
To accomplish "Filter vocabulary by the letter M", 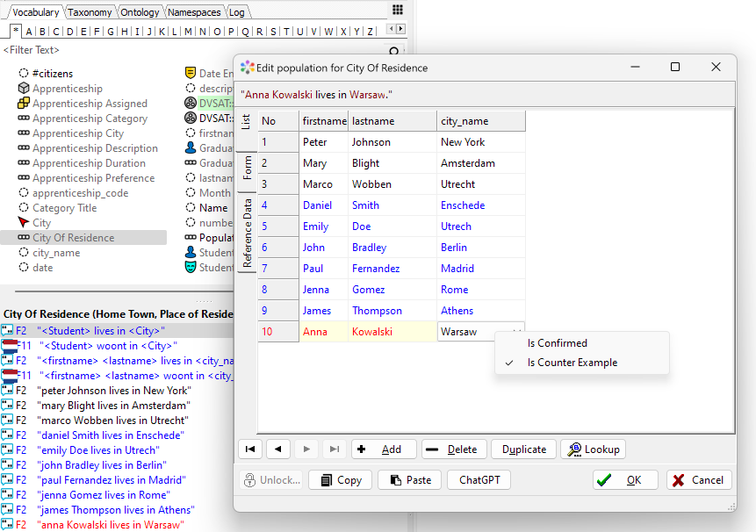I will [189, 32].
